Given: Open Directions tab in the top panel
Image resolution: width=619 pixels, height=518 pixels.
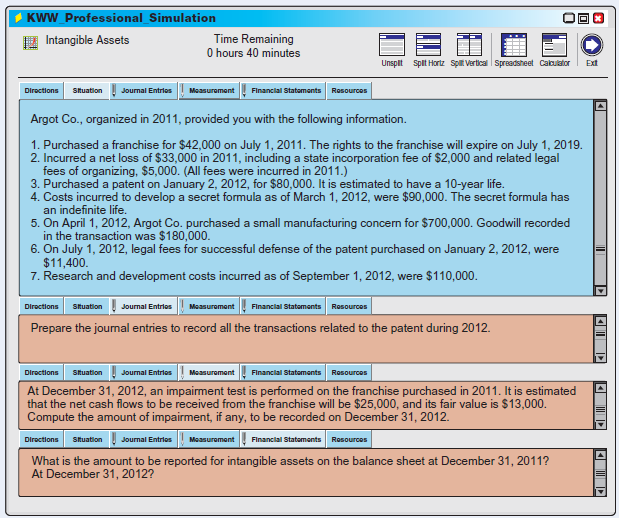Looking at the screenshot, I should pyautogui.click(x=42, y=91).
